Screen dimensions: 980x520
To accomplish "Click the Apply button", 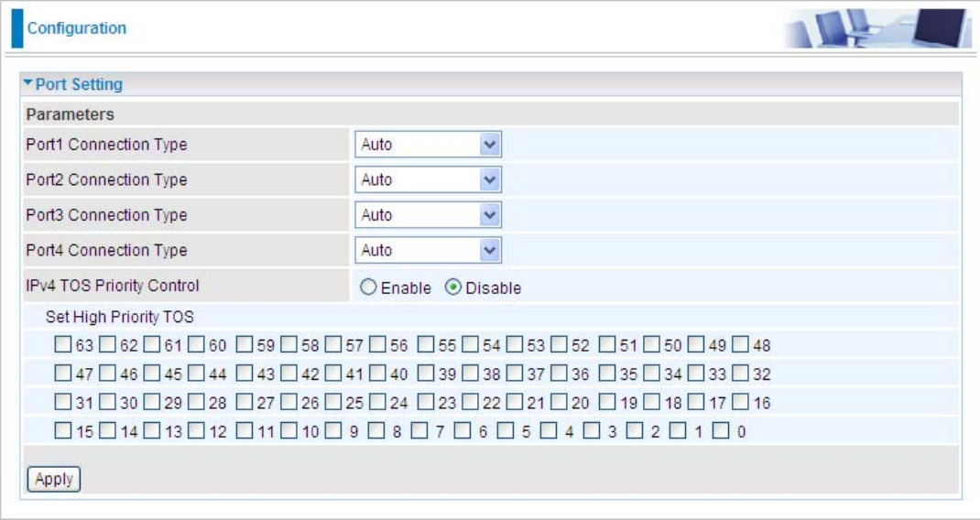I will [54, 479].
